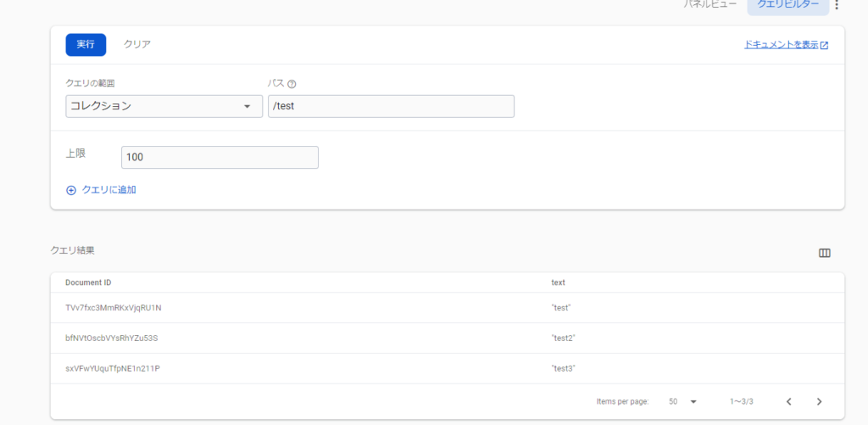Click the 上限 field showing 100
Screen dimensions: 868x425
pyautogui.click(x=220, y=158)
